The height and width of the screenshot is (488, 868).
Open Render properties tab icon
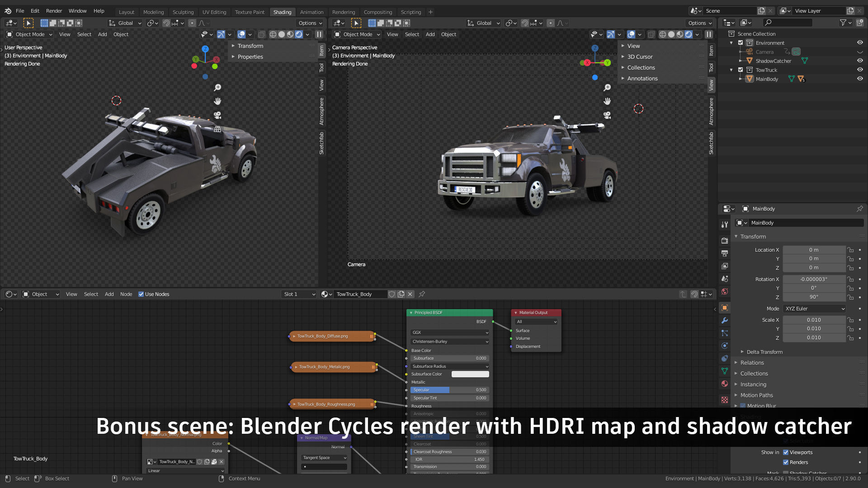(725, 240)
